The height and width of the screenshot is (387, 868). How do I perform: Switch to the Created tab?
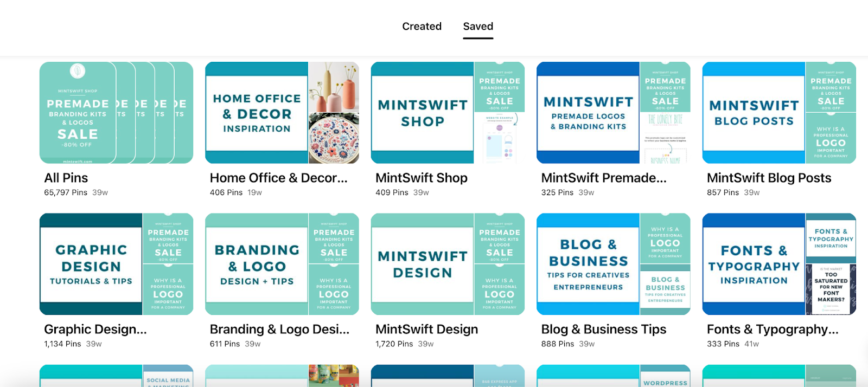coord(422,26)
